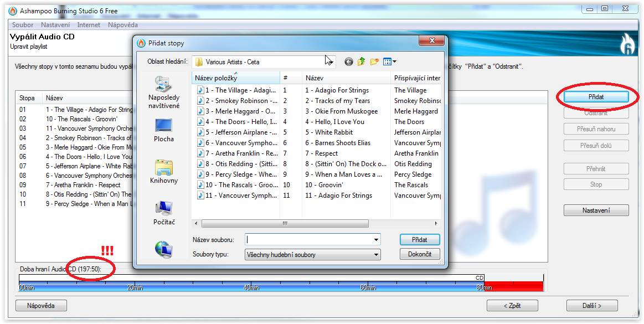Click title cell "2 - Tracks of my Tears"

337,101
